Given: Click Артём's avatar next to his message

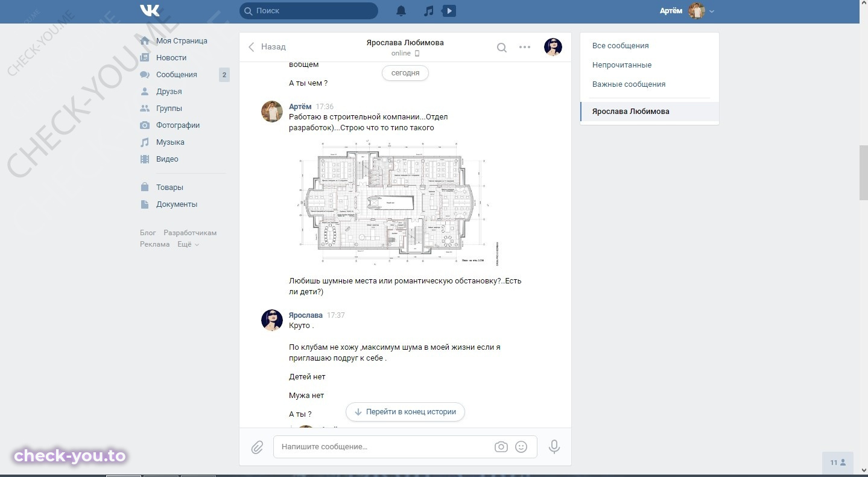Looking at the screenshot, I should click(272, 112).
